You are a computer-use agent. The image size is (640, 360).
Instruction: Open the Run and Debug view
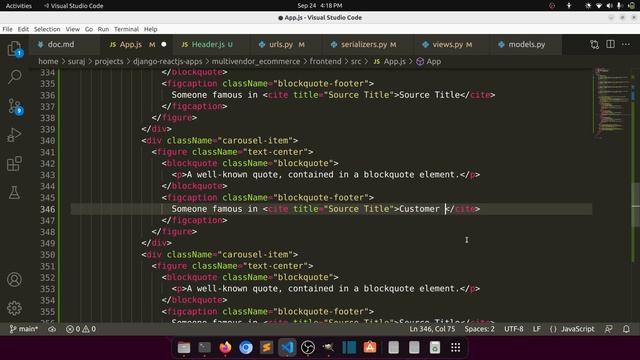(14, 135)
